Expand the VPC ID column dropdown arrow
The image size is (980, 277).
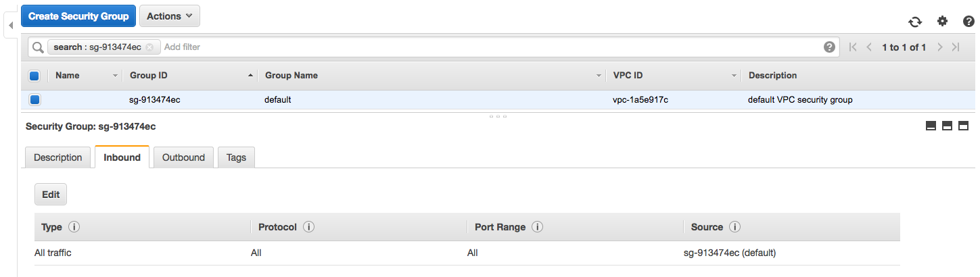[x=734, y=76]
